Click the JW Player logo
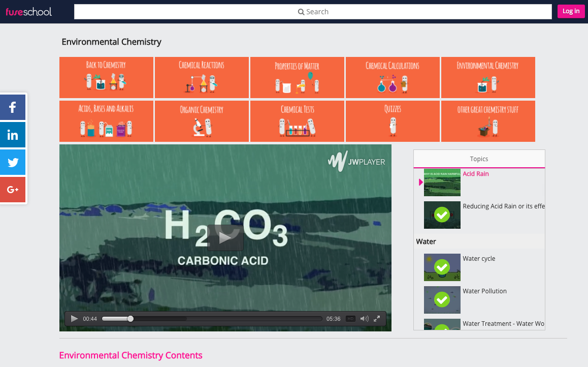The height and width of the screenshot is (367, 588). pyautogui.click(x=356, y=162)
